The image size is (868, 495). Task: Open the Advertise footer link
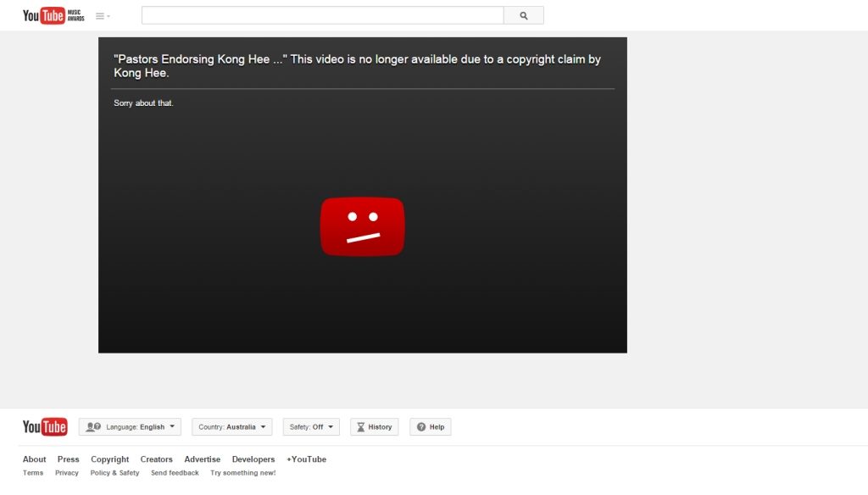coord(202,459)
